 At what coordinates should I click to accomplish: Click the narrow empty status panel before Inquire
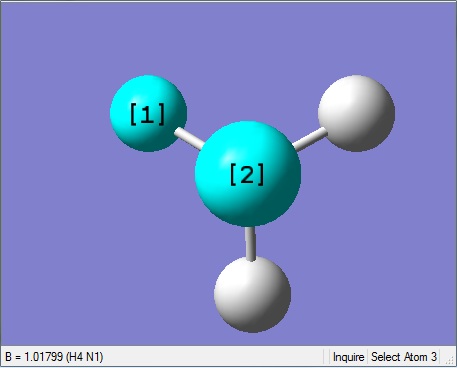click(x=326, y=357)
